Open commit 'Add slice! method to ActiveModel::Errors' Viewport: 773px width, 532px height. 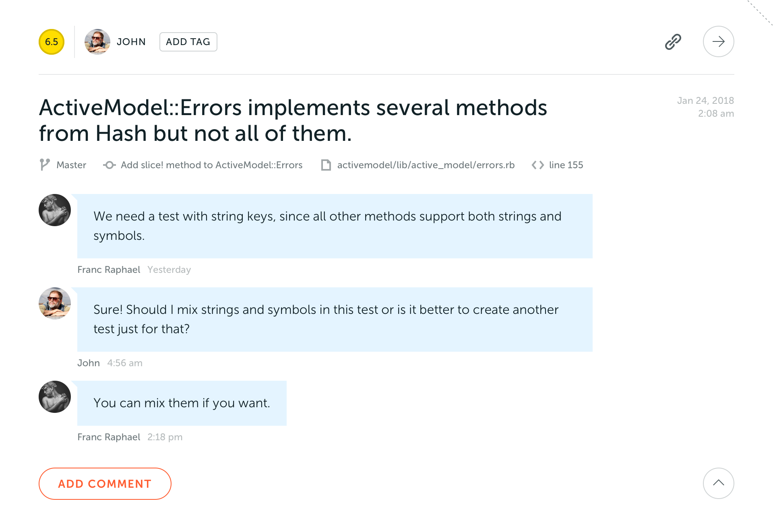coord(211,165)
